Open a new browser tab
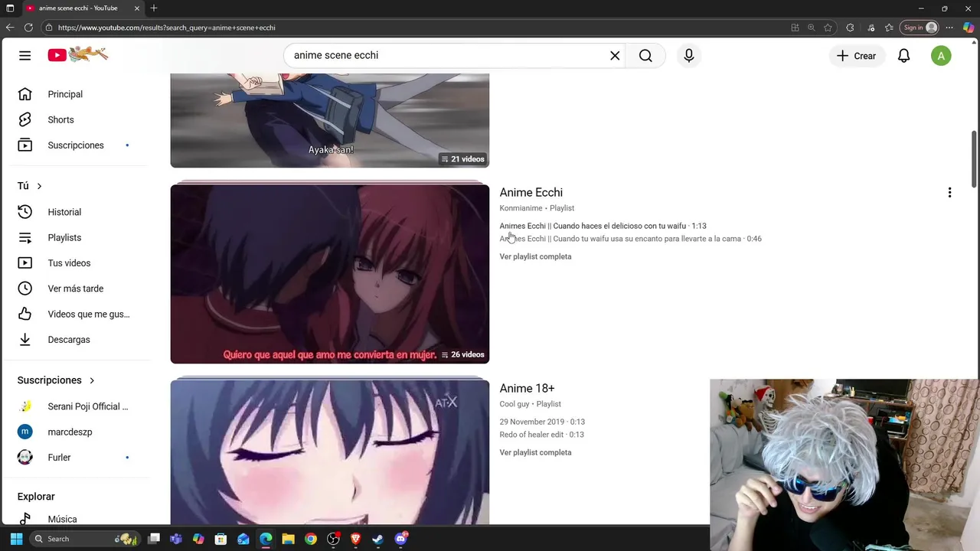Viewport: 980px width, 551px height. tap(154, 8)
